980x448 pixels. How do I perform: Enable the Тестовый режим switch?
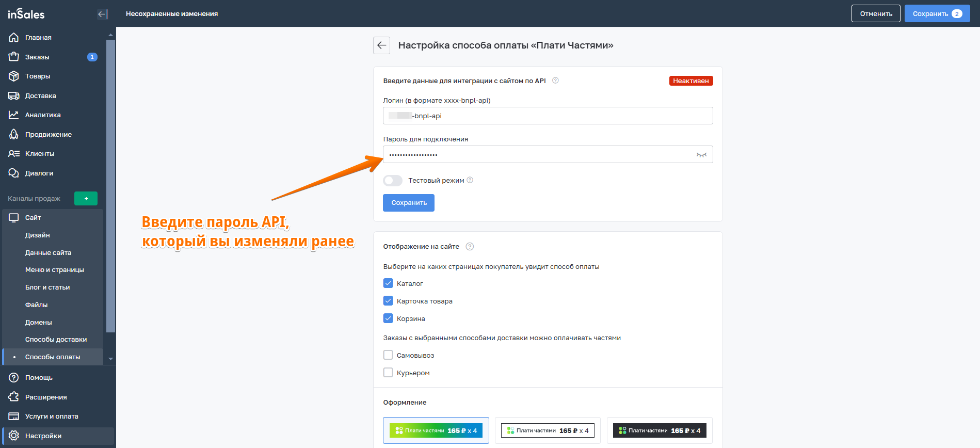pyautogui.click(x=393, y=181)
